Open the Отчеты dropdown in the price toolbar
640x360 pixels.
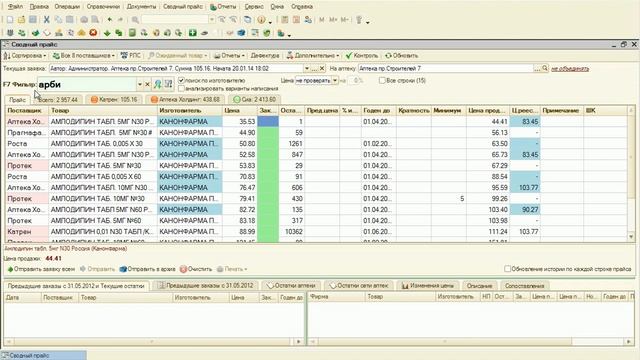click(x=229, y=56)
